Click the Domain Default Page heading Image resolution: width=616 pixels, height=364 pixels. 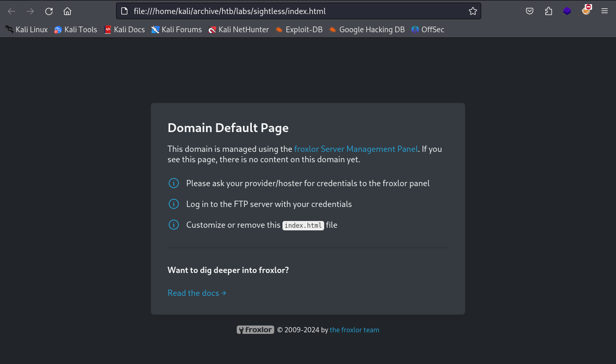[x=228, y=127]
